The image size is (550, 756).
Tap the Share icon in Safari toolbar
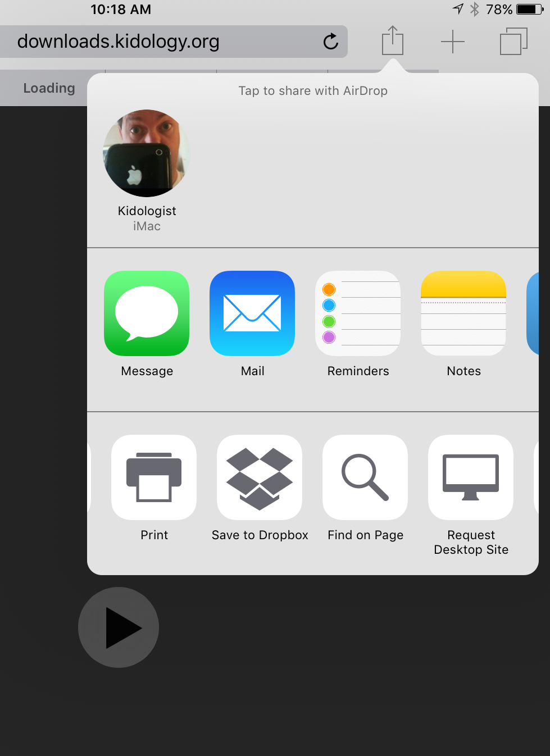tap(393, 40)
